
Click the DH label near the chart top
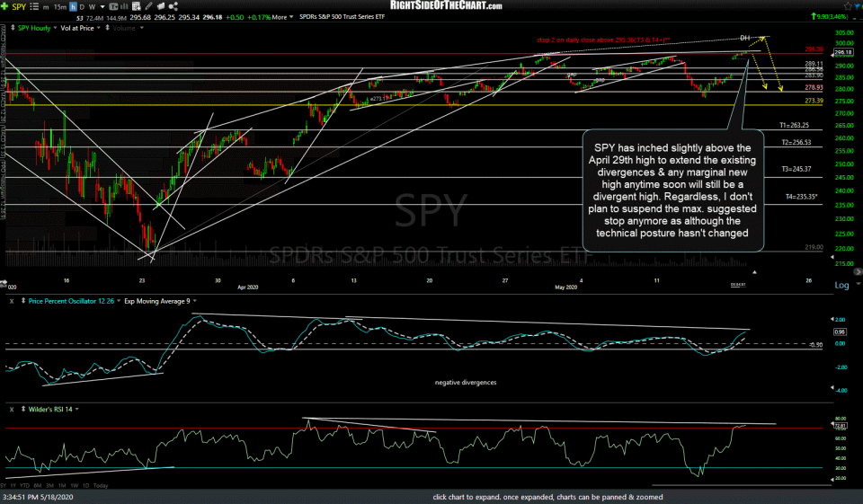pyautogui.click(x=744, y=38)
